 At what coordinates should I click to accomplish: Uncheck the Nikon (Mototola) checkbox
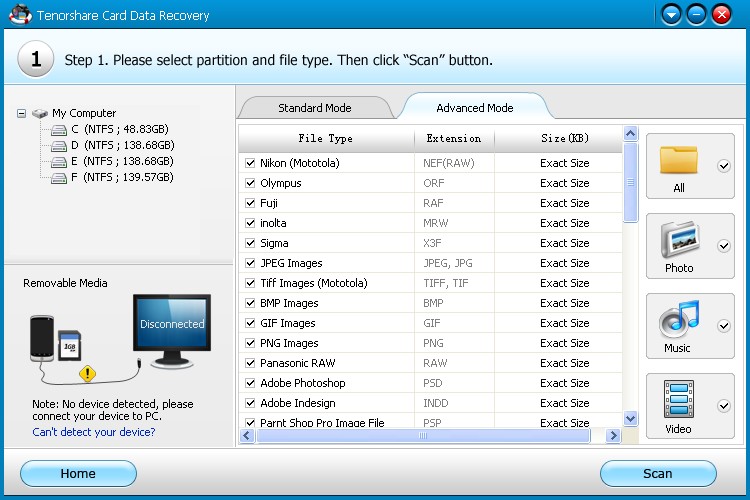(250, 163)
